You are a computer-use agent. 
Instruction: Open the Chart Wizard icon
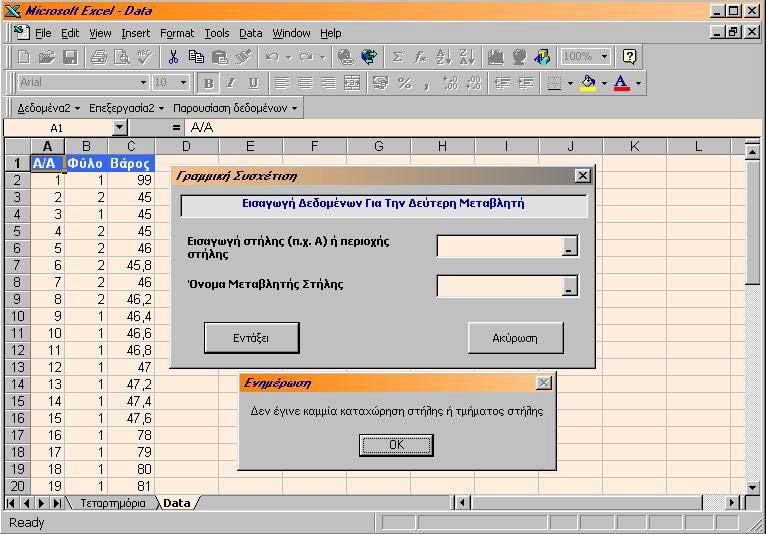(495, 57)
